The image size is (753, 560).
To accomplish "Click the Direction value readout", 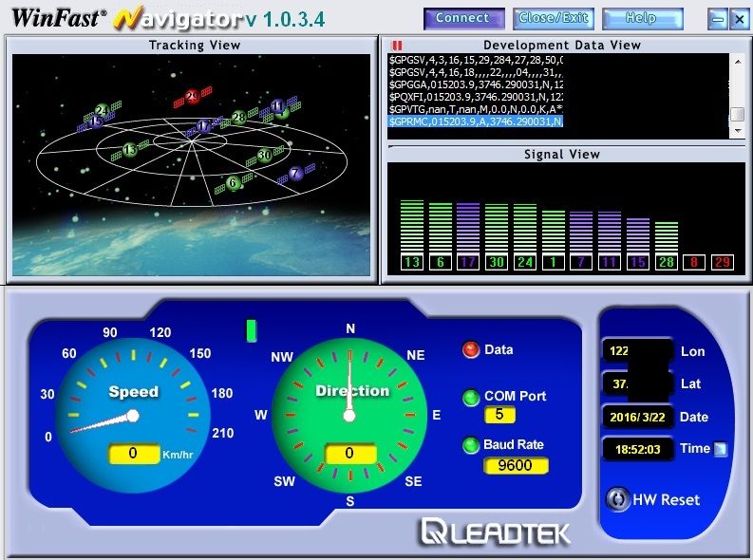I will (350, 454).
